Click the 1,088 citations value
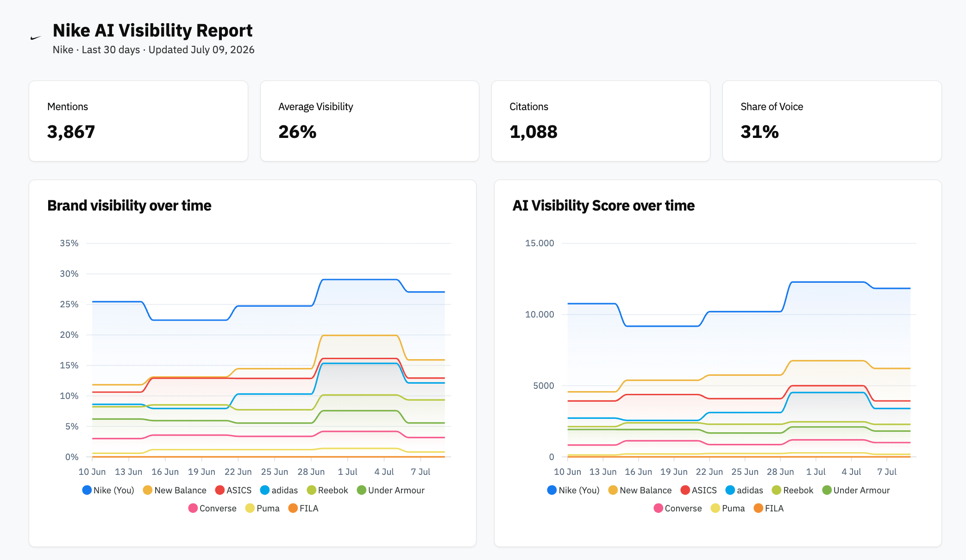The width and height of the screenshot is (966, 560). point(533,132)
